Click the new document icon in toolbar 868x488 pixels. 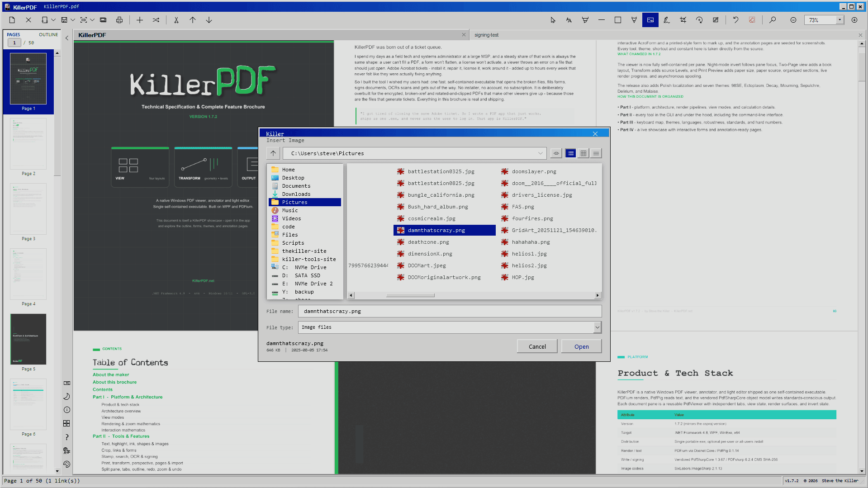point(12,20)
